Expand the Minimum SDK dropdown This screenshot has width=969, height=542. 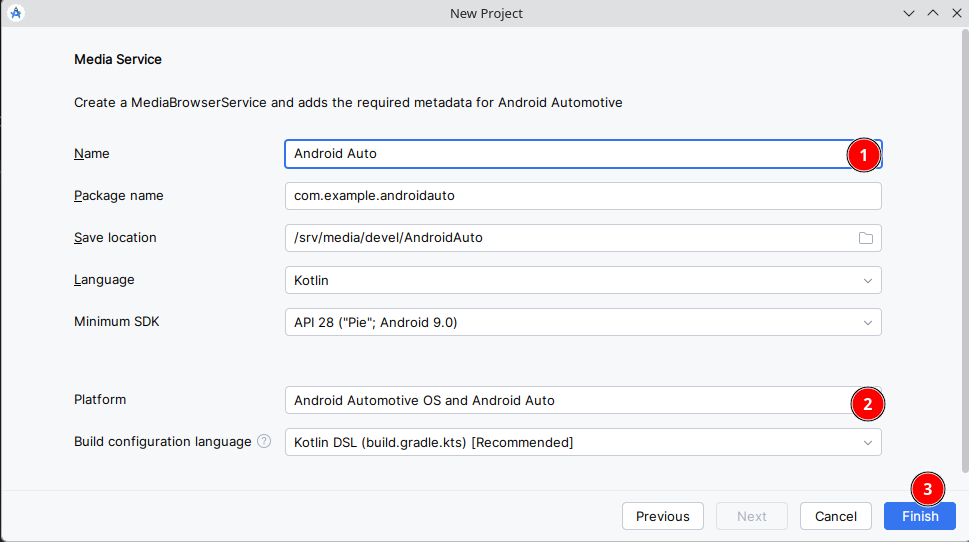tap(582, 322)
